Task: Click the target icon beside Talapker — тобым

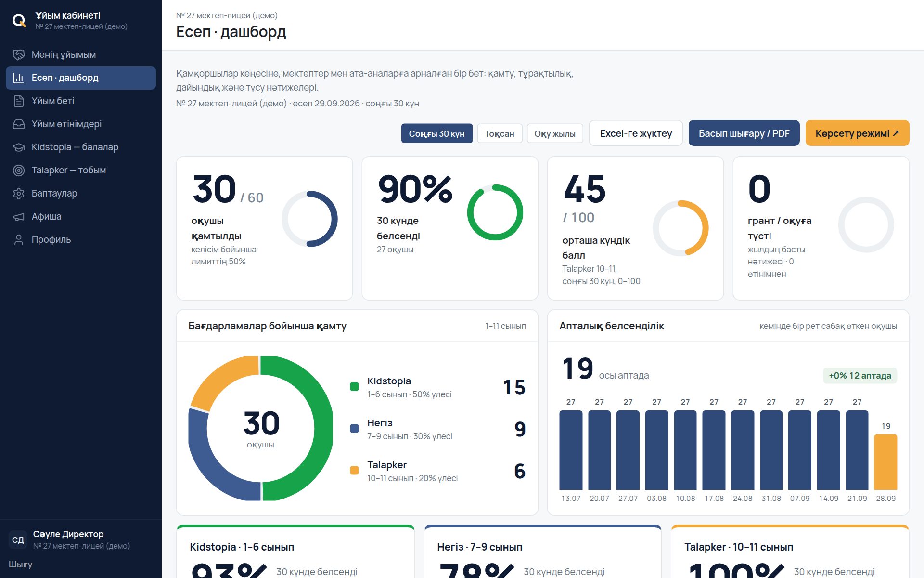Action: (19, 170)
